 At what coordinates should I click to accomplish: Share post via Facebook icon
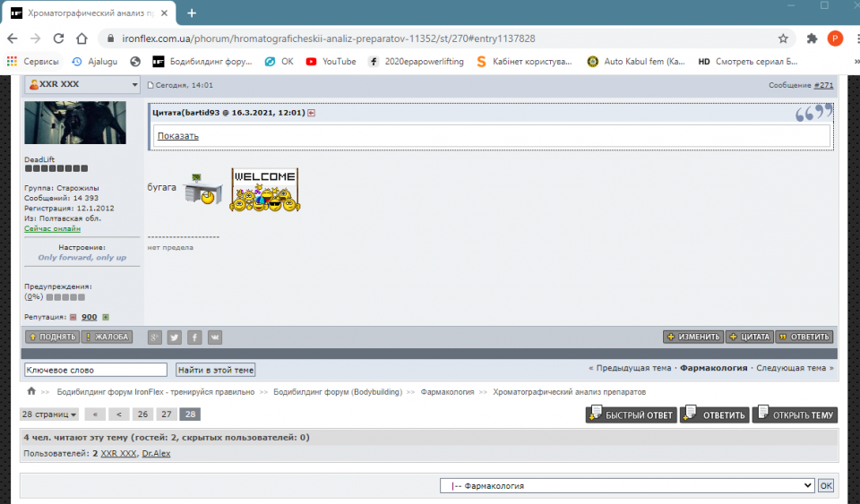194,337
